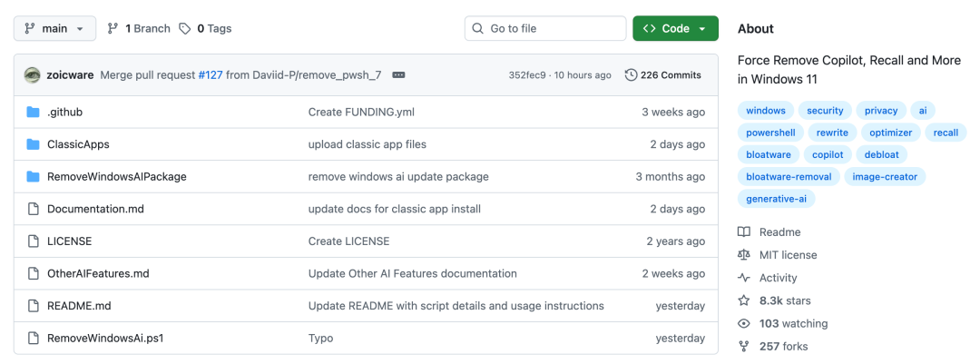The width and height of the screenshot is (980, 364).
Task: Click the ClassicApps folder icon
Action: click(34, 144)
